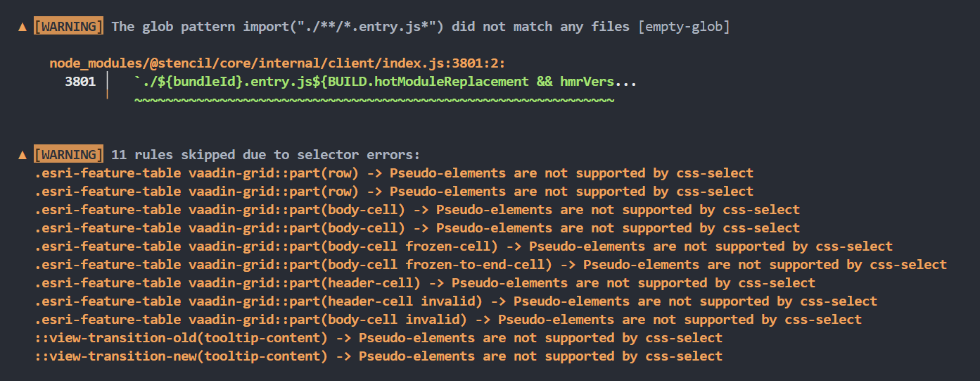Click the green tilde underline below the snippet
Viewport: 980px width, 381px height.
[x=374, y=100]
